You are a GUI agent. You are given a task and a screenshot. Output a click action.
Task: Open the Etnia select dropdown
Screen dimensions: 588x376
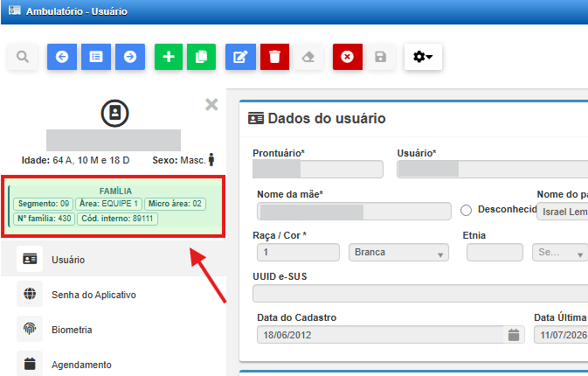560,252
